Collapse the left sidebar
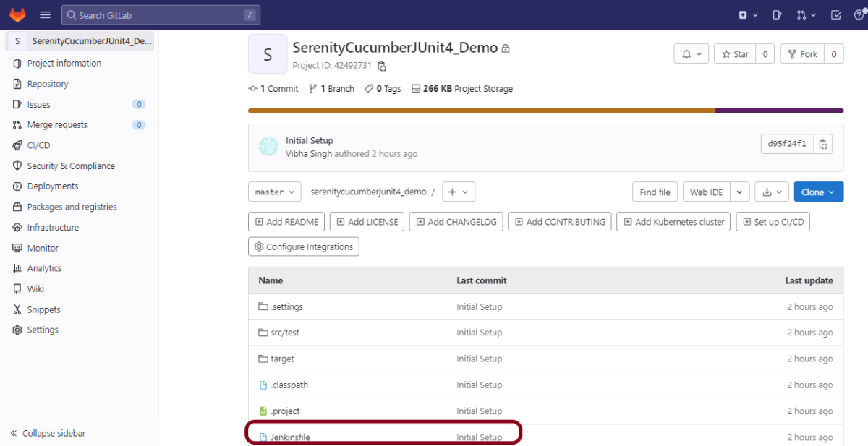The width and height of the screenshot is (868, 446). [48, 433]
